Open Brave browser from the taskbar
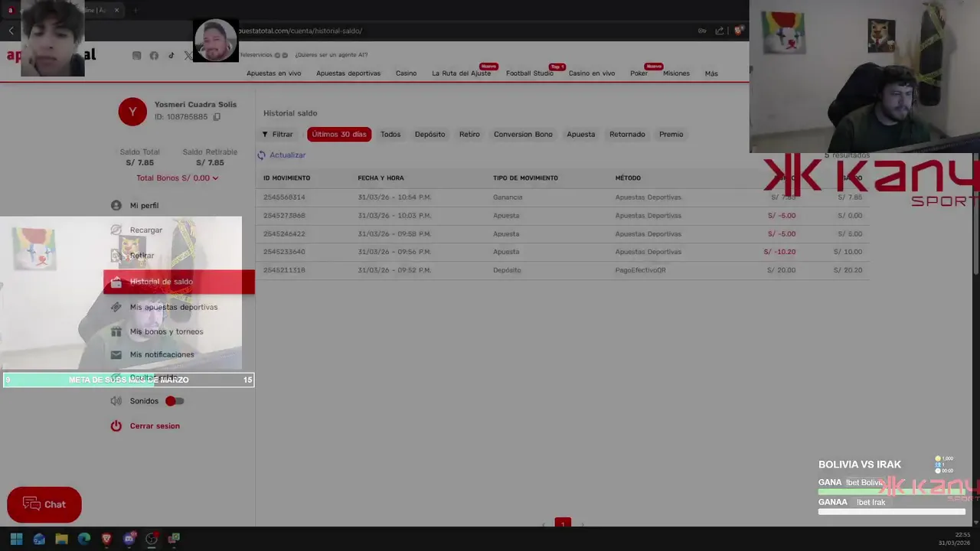 click(x=106, y=539)
